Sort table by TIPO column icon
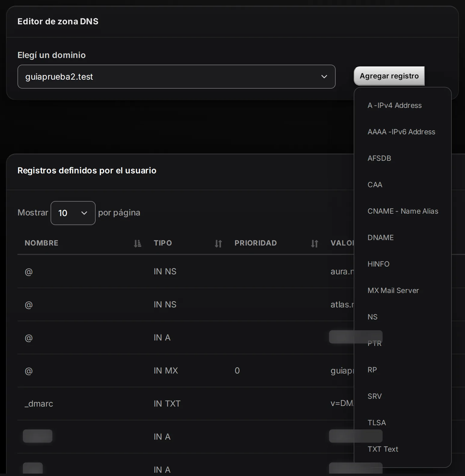The height and width of the screenshot is (476, 465). 218,243
